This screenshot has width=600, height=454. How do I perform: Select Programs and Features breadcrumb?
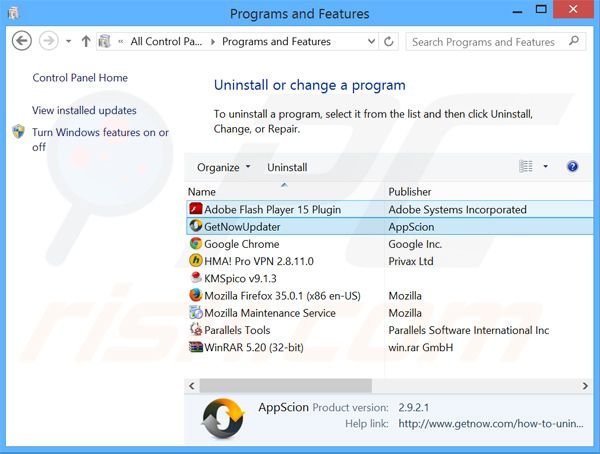point(276,41)
